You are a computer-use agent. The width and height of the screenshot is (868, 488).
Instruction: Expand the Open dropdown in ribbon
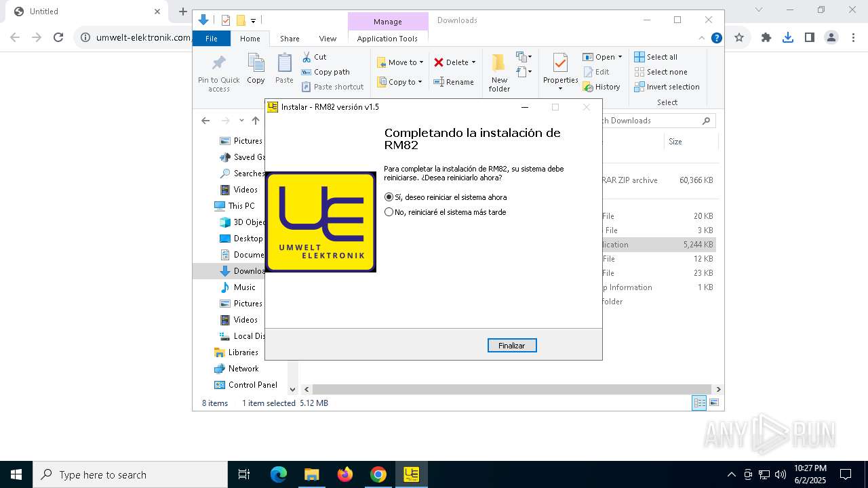(602, 57)
